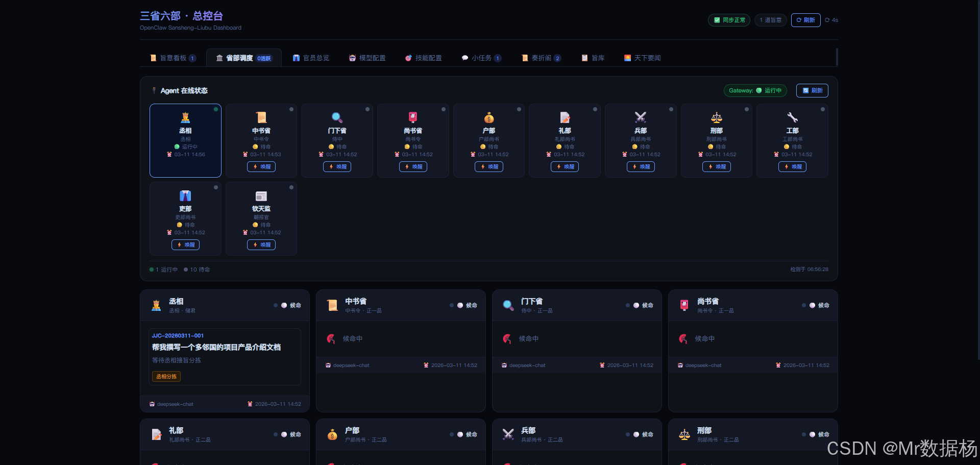The width and height of the screenshot is (980, 465).
Task: Click deepseek-chat on the 丞相 card footer
Action: (171, 404)
